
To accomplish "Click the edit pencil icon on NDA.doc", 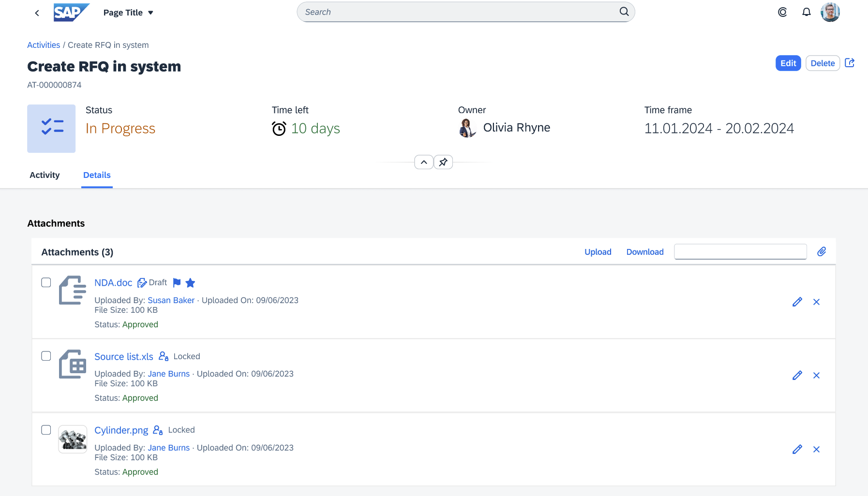I will point(797,302).
